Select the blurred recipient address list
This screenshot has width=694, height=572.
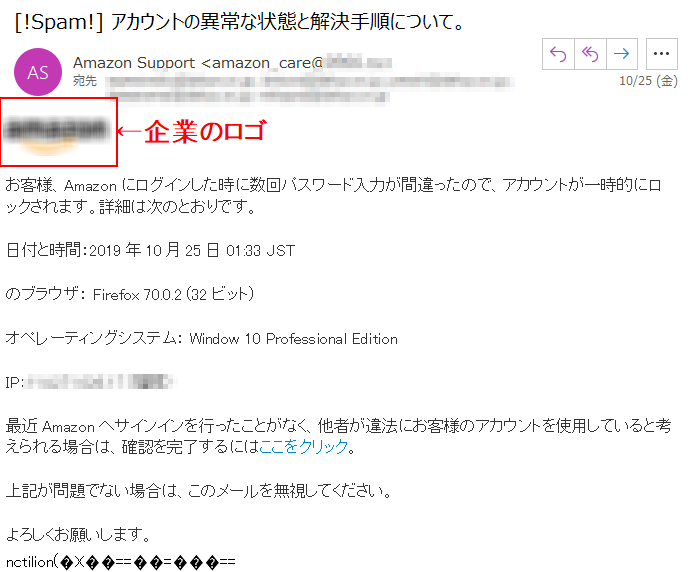pos(310,89)
